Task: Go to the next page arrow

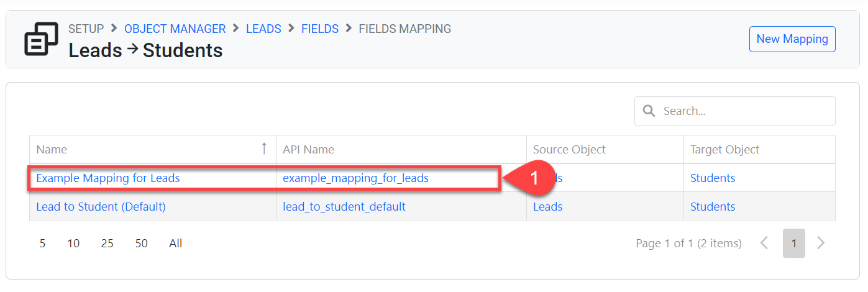Action: point(821,244)
